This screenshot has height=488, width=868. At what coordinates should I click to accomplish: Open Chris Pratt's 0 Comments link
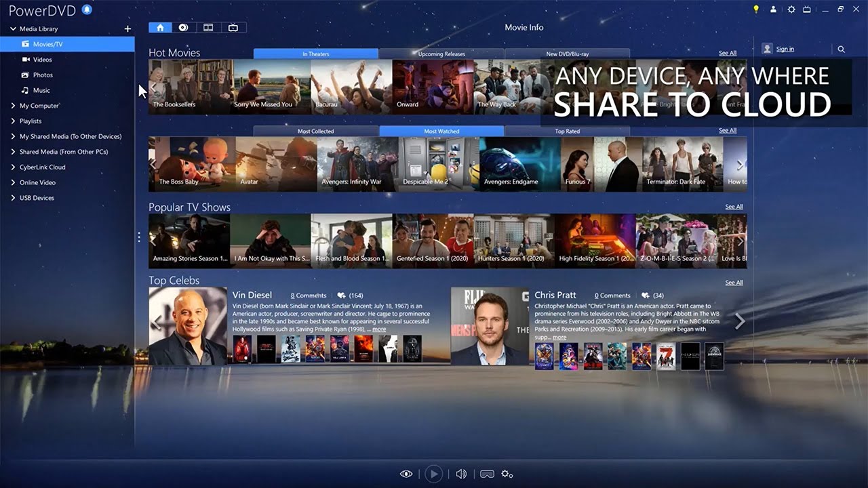pyautogui.click(x=612, y=296)
